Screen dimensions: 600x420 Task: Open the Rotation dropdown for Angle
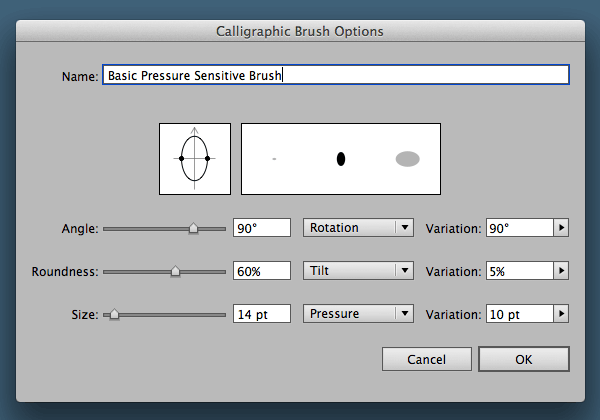point(358,228)
